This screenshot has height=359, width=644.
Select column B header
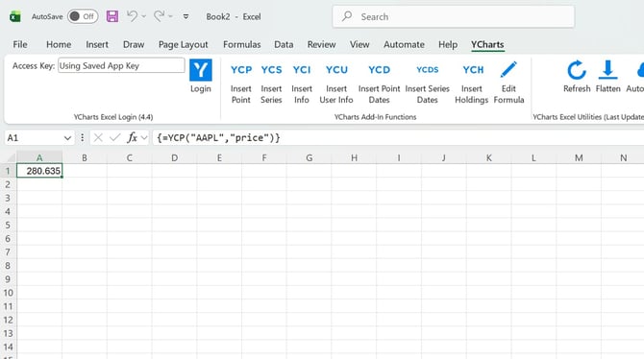point(85,158)
